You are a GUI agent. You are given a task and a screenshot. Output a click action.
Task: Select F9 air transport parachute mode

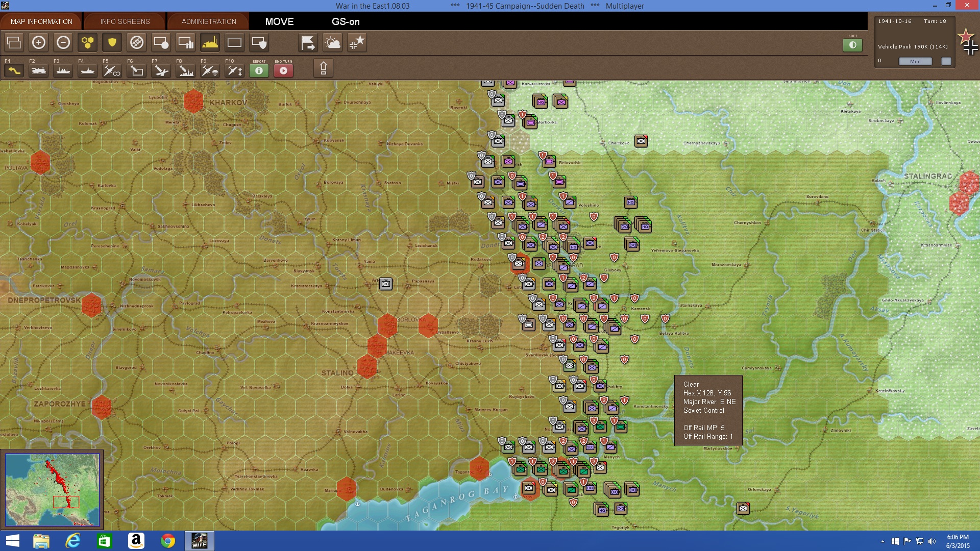click(x=210, y=70)
